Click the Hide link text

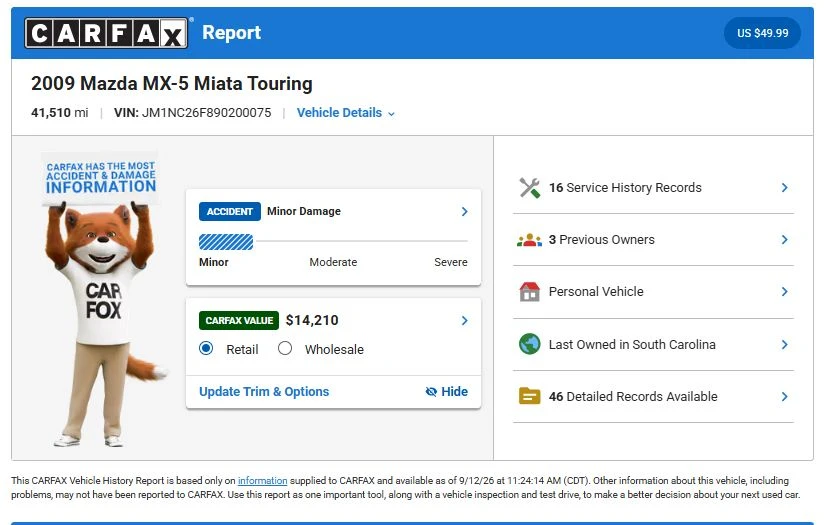[x=454, y=392]
